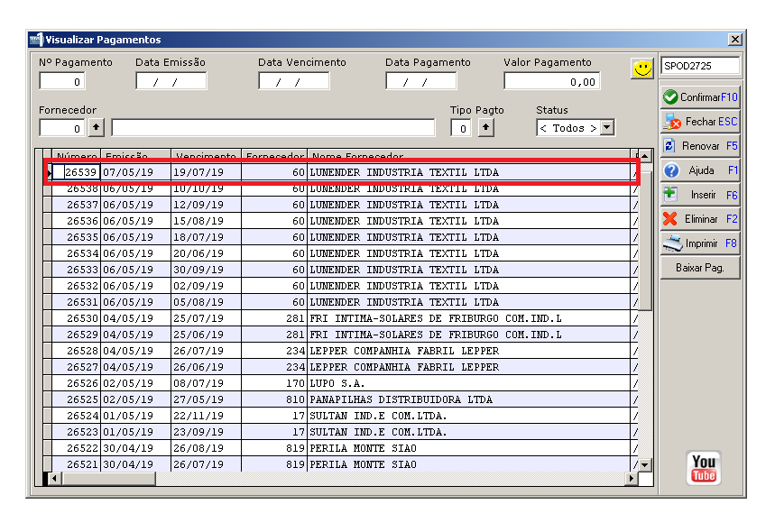
Task: Click the Baixar Pag. button
Action: [700, 268]
